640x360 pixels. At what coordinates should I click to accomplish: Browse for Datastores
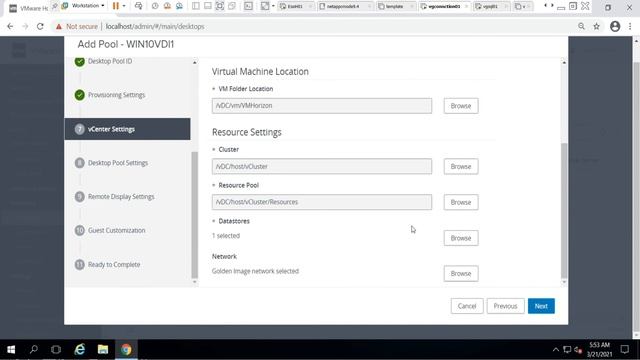(x=461, y=238)
